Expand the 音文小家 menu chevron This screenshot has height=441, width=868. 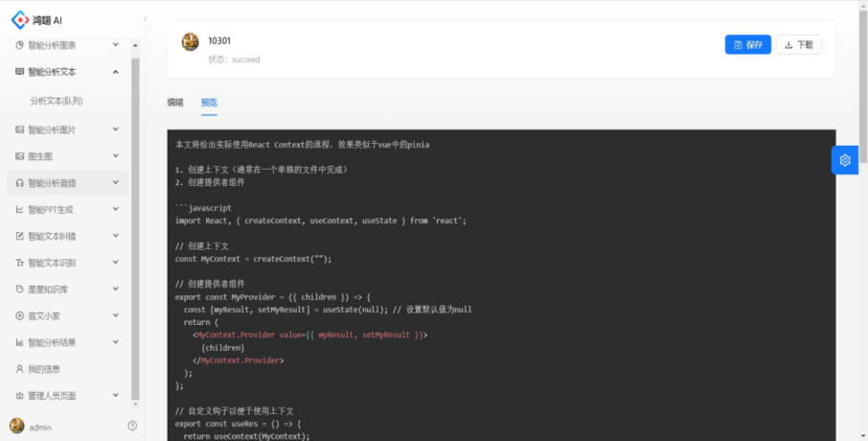pyautogui.click(x=116, y=315)
